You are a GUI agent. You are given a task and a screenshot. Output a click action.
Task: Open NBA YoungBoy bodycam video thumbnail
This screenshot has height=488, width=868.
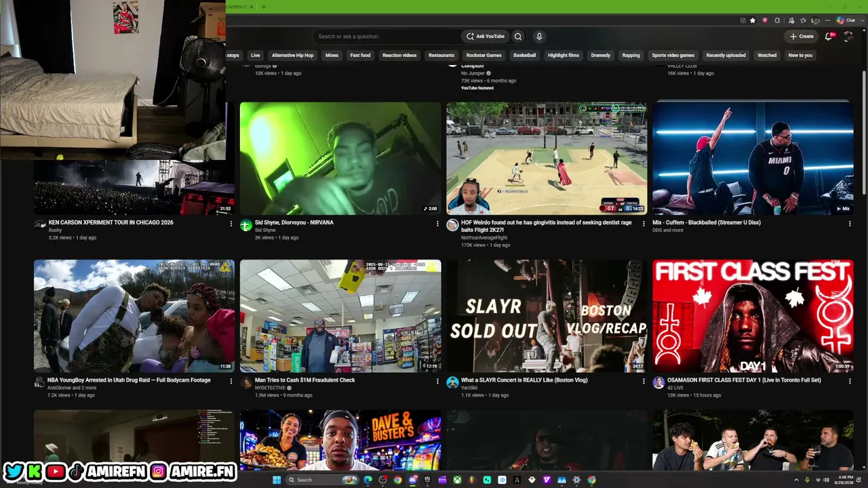point(134,316)
